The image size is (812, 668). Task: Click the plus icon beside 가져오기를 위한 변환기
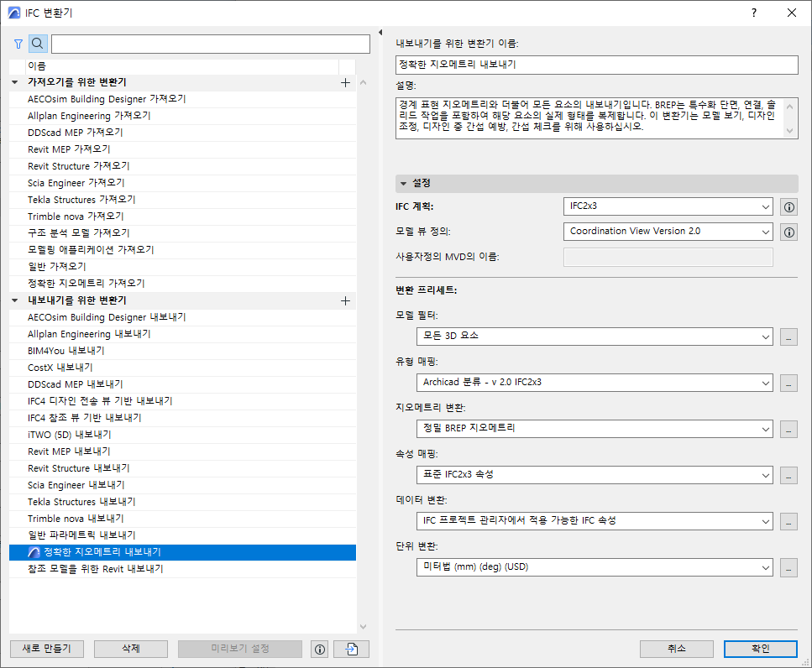pyautogui.click(x=345, y=82)
